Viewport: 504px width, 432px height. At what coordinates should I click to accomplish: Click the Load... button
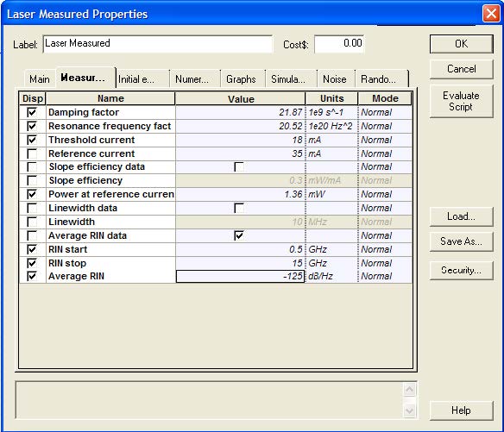(461, 216)
